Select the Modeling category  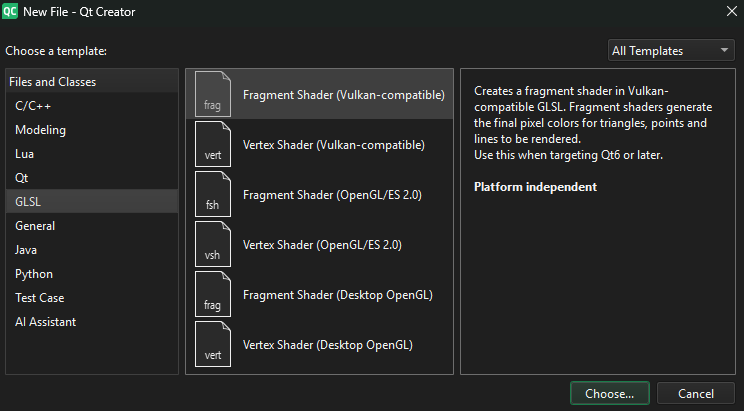[x=92, y=130]
